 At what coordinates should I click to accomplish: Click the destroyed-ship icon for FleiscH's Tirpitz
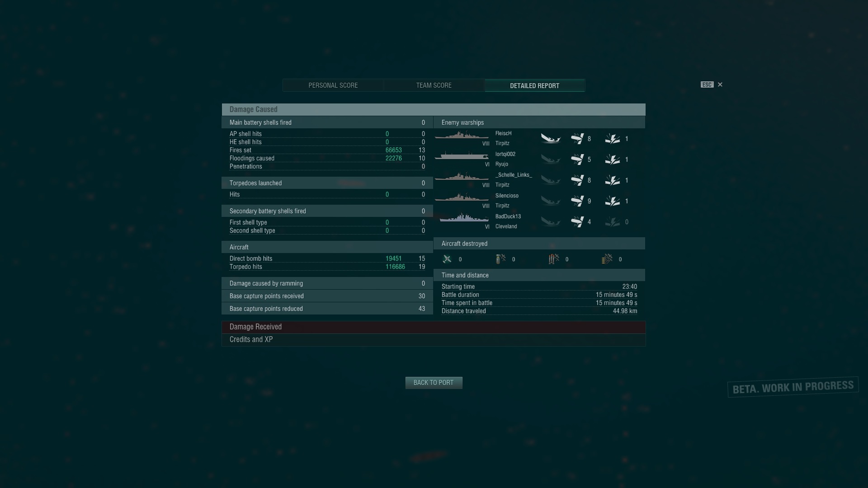551,139
